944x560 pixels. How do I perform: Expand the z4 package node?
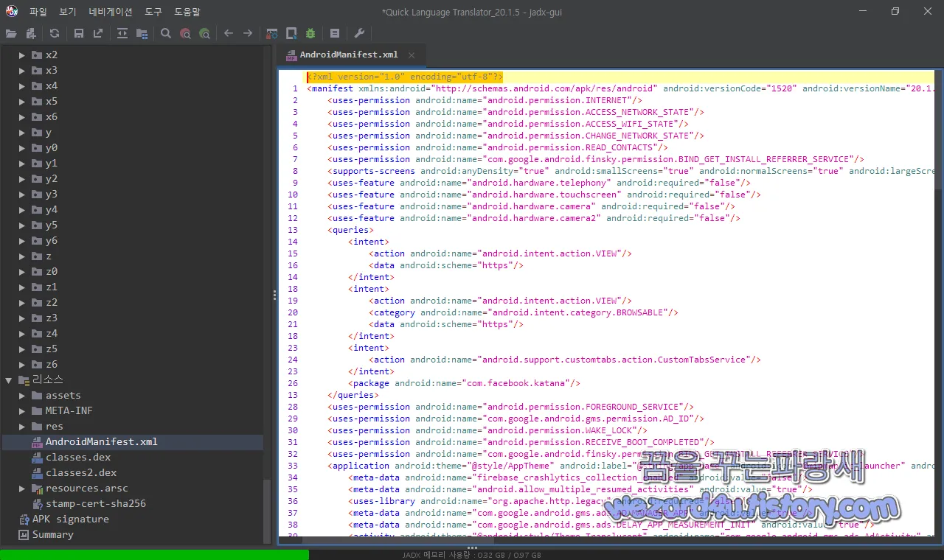point(22,334)
